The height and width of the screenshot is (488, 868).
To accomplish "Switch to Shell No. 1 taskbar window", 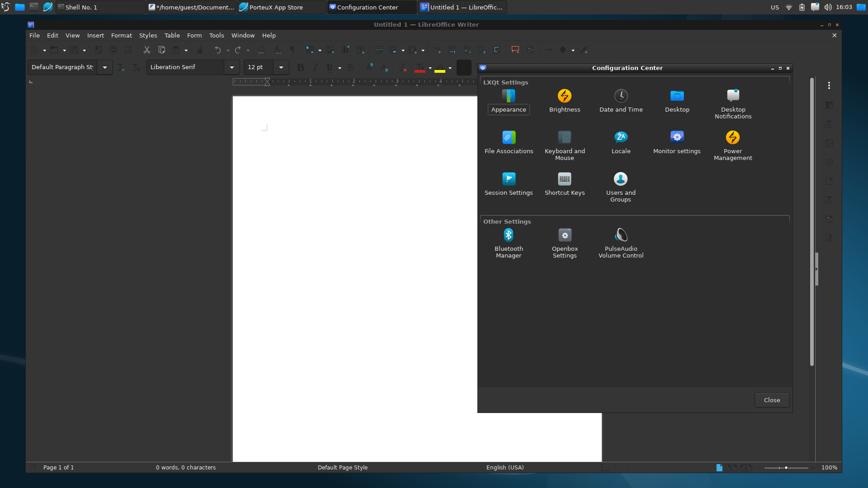I will pyautogui.click(x=100, y=7).
